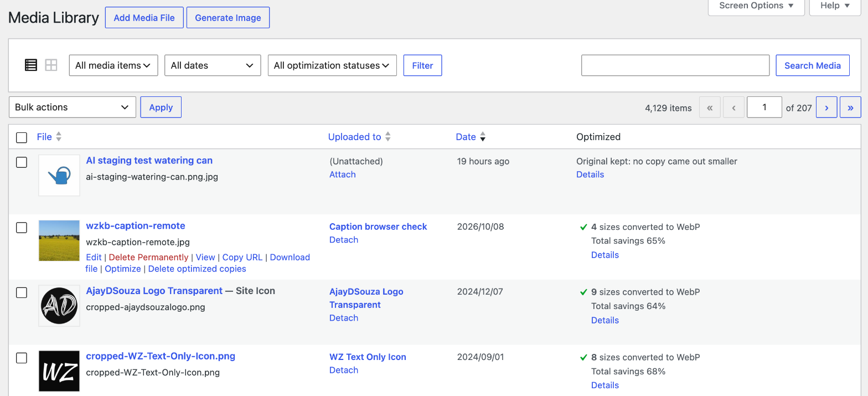Viewport: 868px width, 396px height.
Task: Expand the Help tab
Action: click(x=835, y=6)
